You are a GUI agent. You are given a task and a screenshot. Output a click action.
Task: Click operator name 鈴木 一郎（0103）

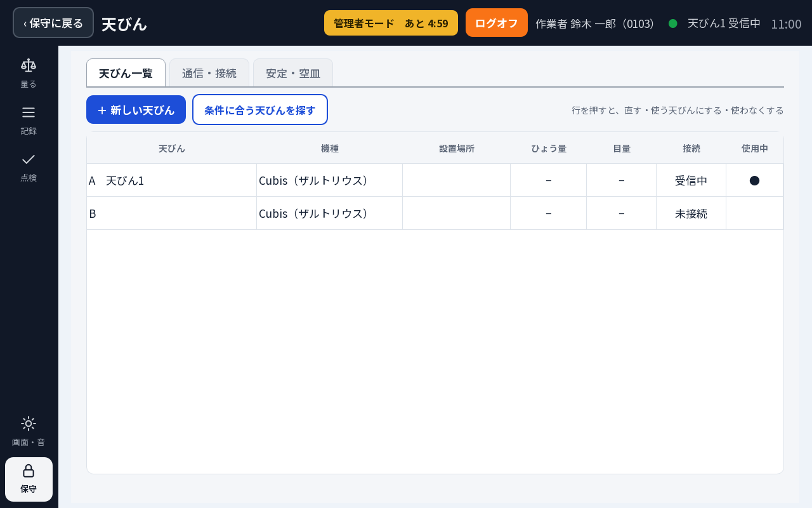point(614,23)
